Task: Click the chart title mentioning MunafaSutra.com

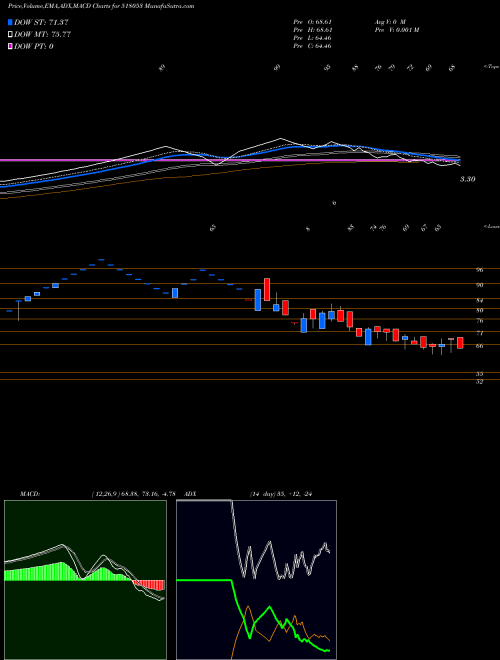Action: (101, 6)
